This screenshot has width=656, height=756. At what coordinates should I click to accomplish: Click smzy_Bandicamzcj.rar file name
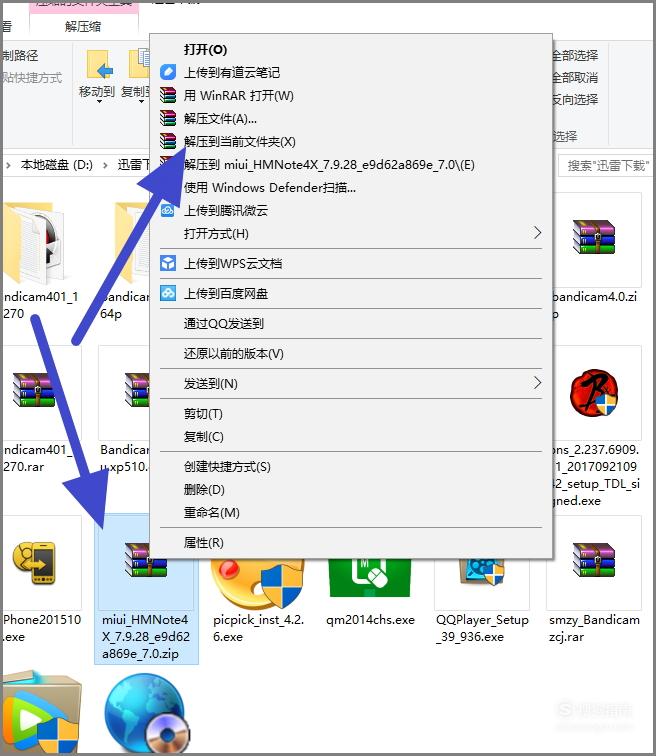click(x=594, y=628)
